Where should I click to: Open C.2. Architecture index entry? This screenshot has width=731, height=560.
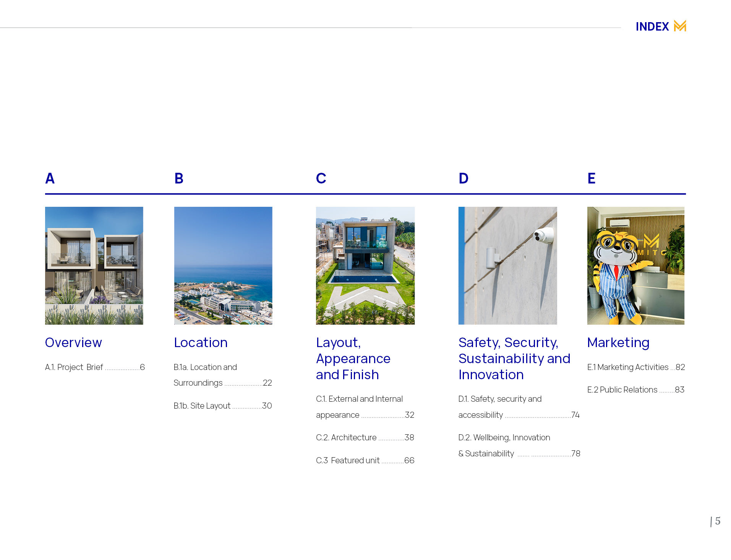365,438
